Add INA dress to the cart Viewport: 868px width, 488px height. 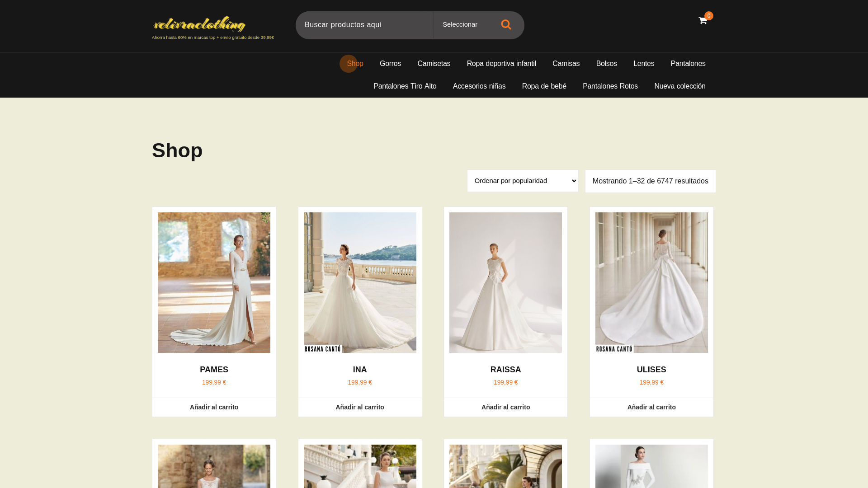pyautogui.click(x=360, y=407)
